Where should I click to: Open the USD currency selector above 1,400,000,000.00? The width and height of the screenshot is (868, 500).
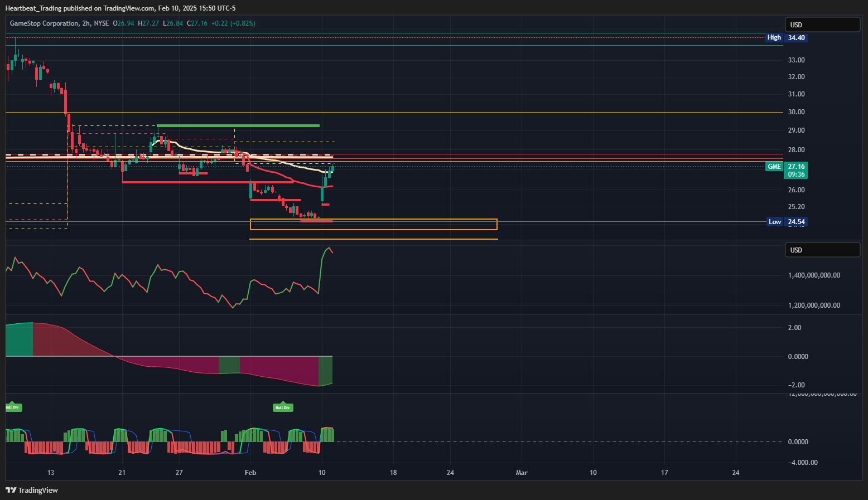click(823, 250)
